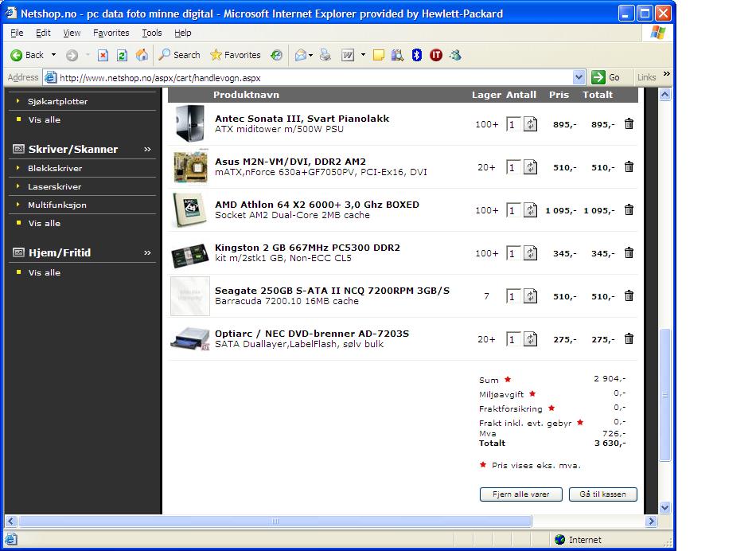Open Multifunksjon sidebar item
The image size is (756, 551).
[x=57, y=205]
